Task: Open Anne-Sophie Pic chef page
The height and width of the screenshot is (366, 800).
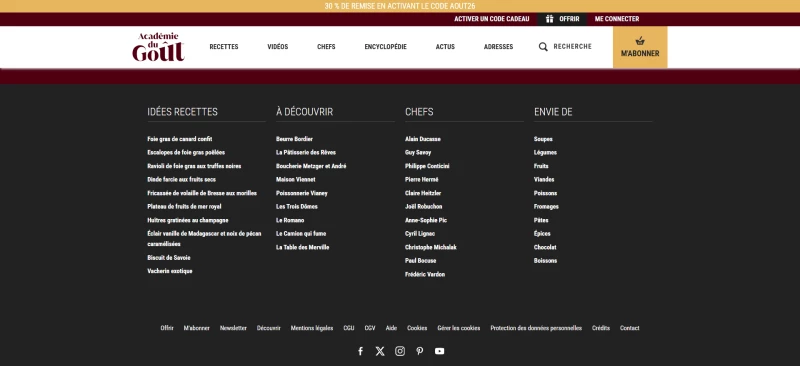Action: point(426,220)
